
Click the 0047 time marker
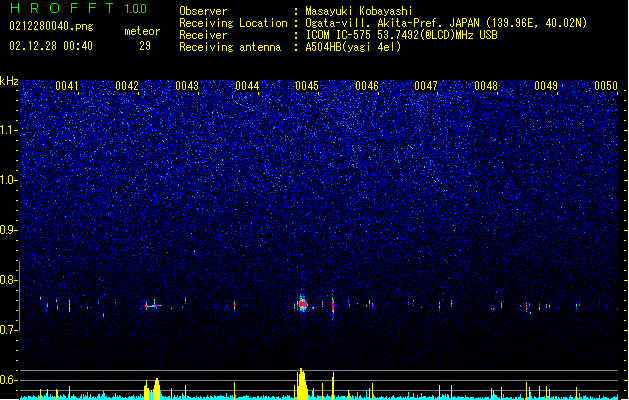click(426, 86)
